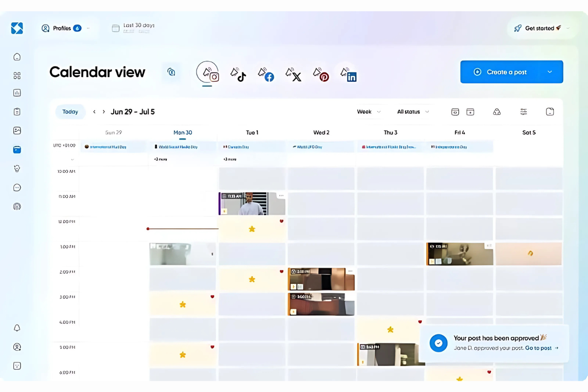This screenshot has height=392, width=588.
Task: Open the calendar icon in left sidebar
Action: [17, 150]
